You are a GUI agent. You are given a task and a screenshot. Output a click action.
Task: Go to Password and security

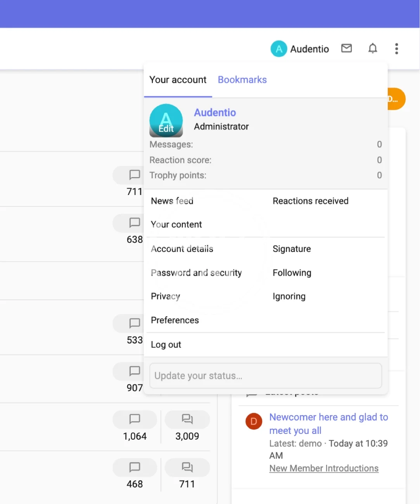click(196, 273)
